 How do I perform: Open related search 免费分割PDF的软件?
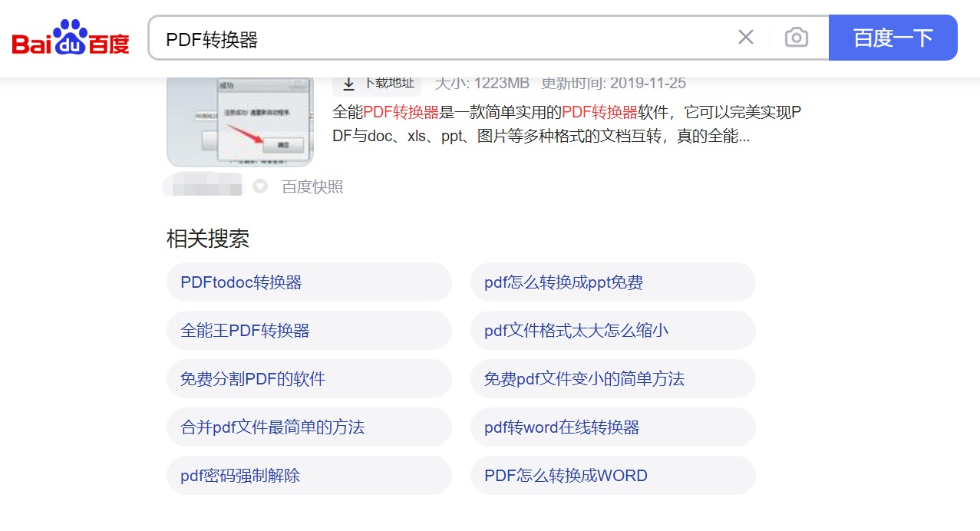[x=309, y=379]
